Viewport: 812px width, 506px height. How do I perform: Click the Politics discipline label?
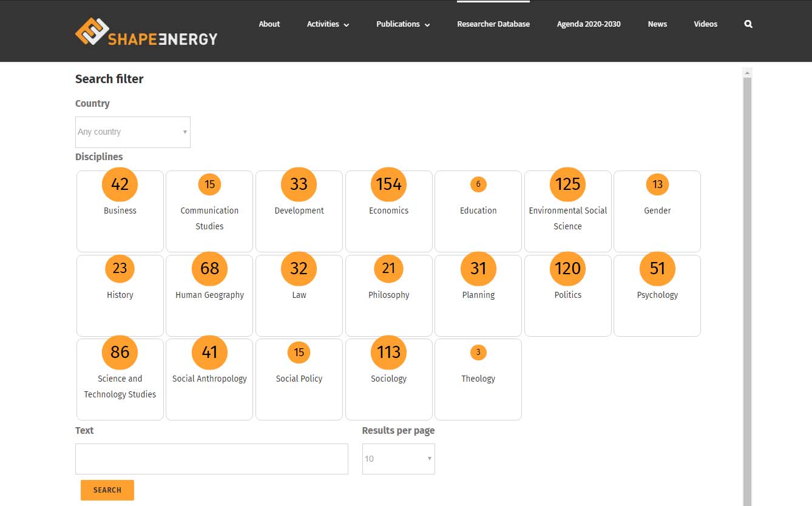tap(568, 295)
